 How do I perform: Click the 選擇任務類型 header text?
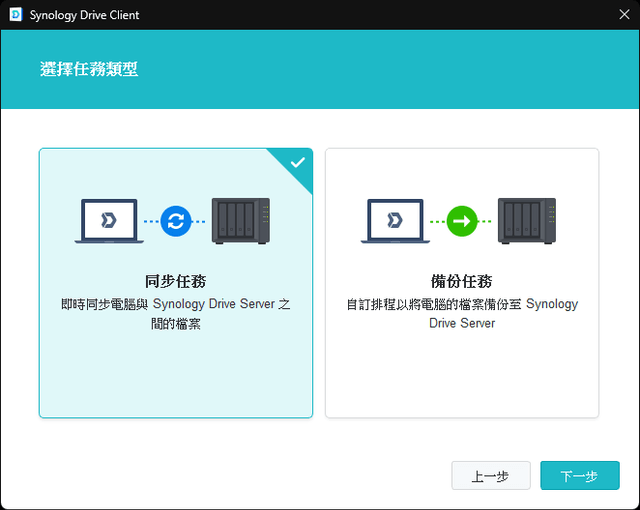89,69
